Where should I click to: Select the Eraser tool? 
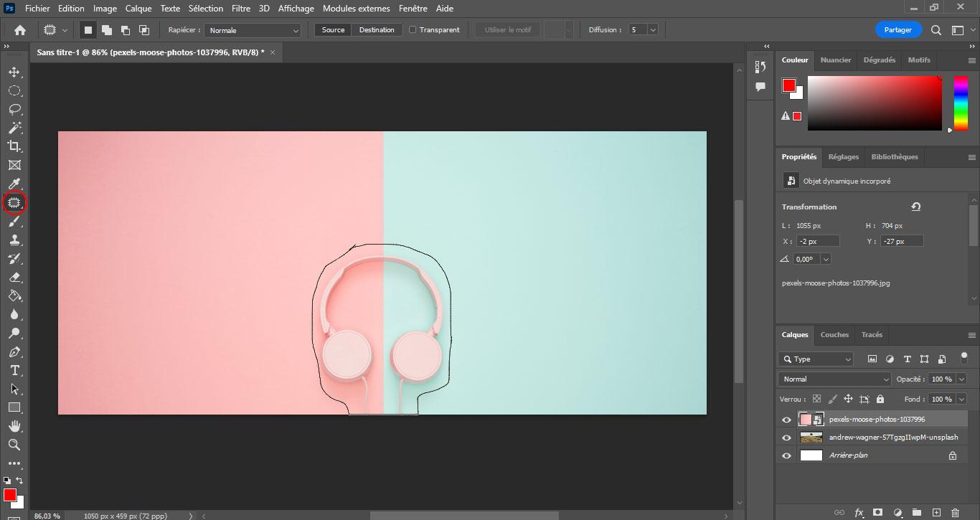[x=14, y=278]
